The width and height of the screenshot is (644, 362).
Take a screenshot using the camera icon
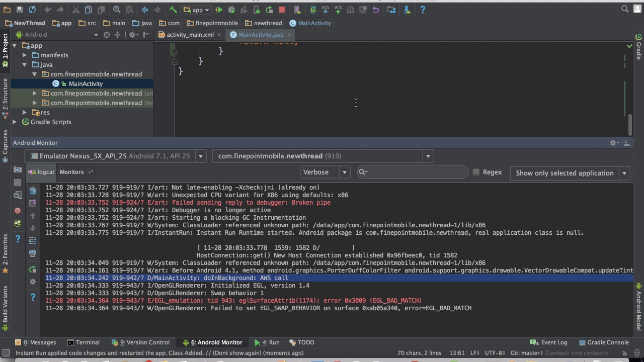tap(18, 170)
